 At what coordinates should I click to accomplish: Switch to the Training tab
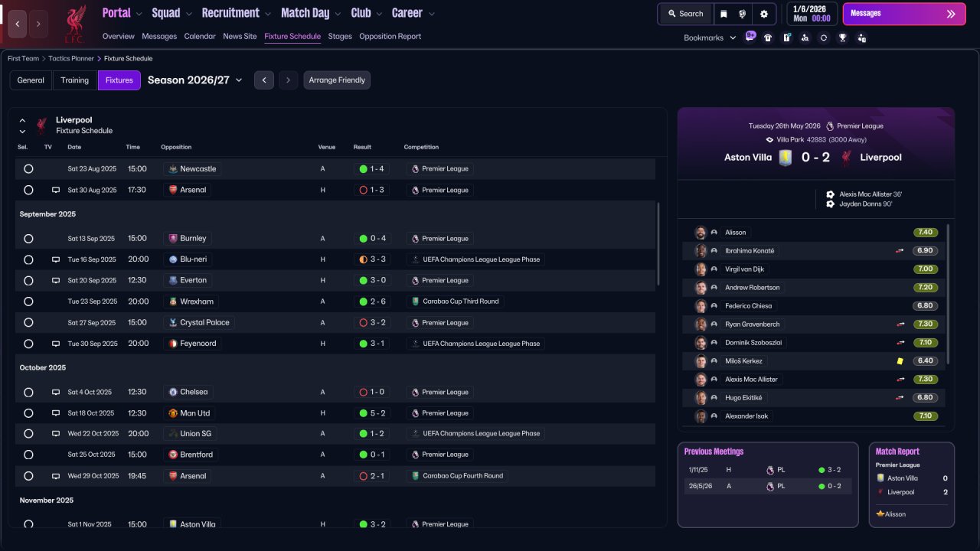coord(75,80)
